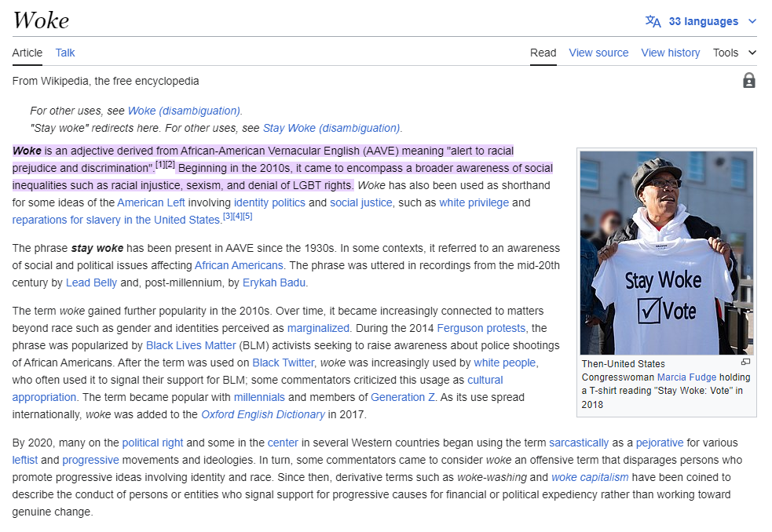This screenshot has height=532, width=772.
Task: Follow the leftist link
Action: click(x=24, y=460)
